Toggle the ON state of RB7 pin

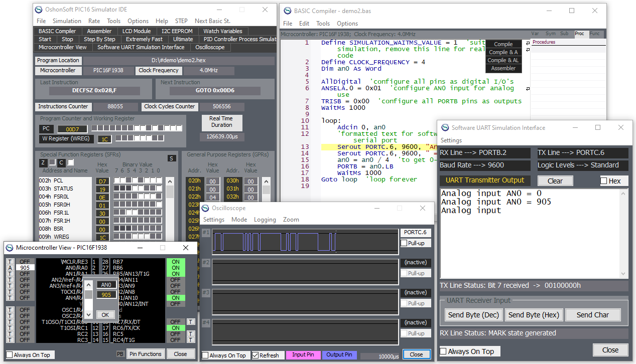pos(176,262)
